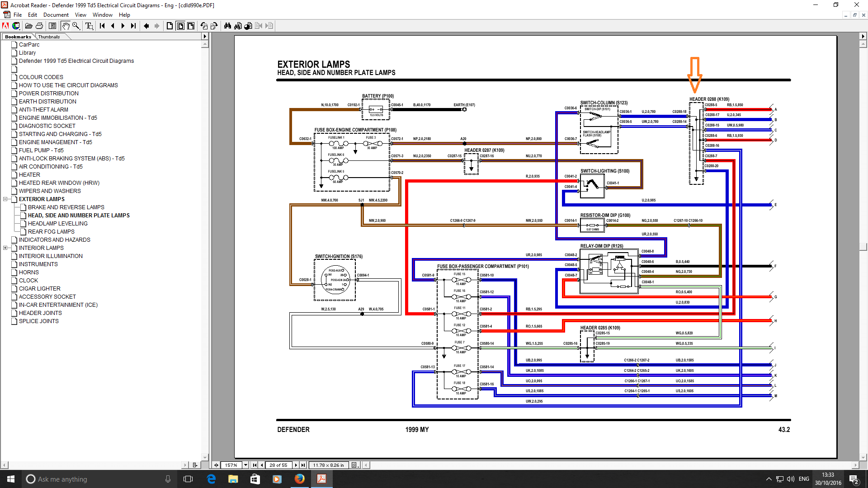The height and width of the screenshot is (488, 868).
Task: Go to Last Page via top toolbar
Action: (133, 26)
